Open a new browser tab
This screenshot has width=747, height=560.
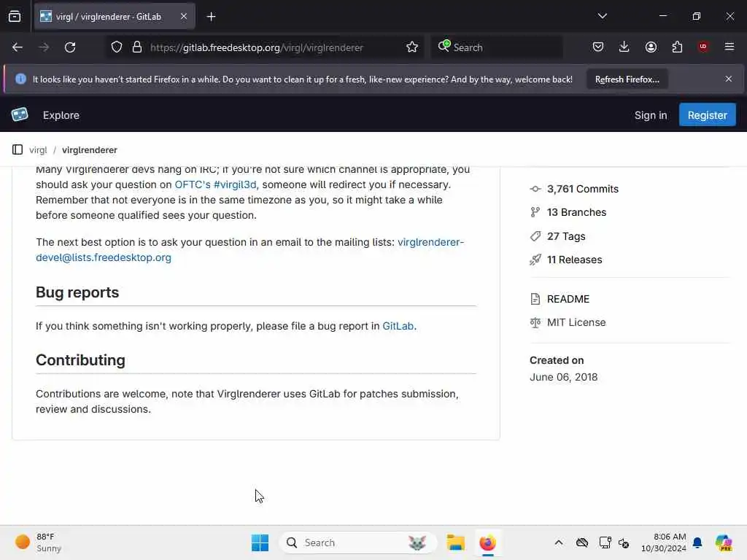tap(211, 17)
